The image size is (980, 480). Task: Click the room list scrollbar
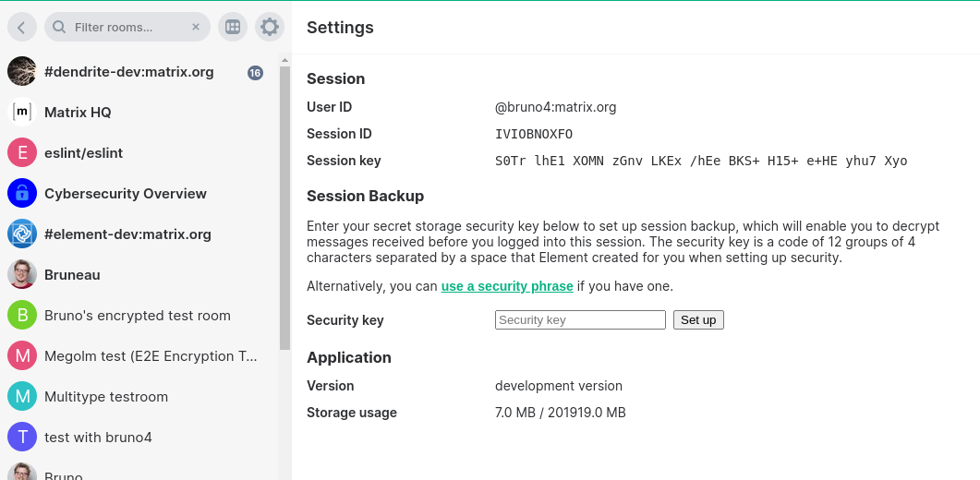pos(284,203)
